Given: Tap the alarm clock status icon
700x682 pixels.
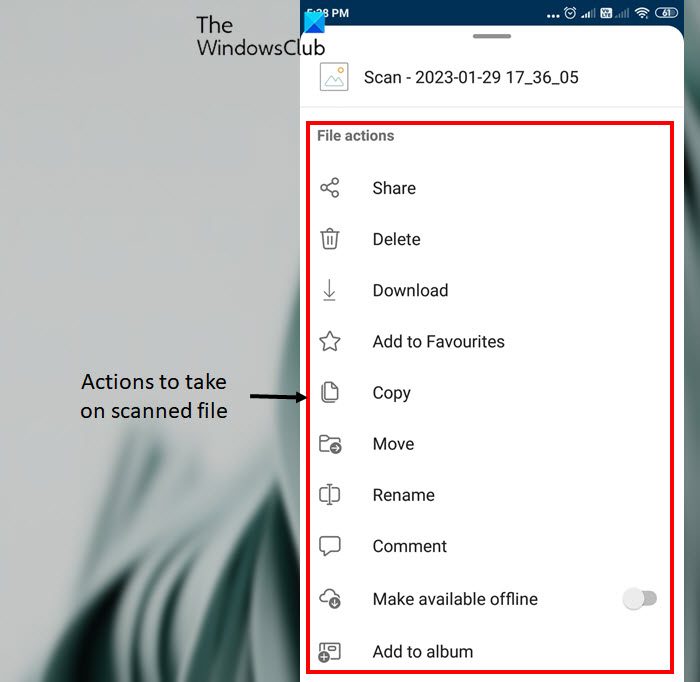Looking at the screenshot, I should coord(570,13).
